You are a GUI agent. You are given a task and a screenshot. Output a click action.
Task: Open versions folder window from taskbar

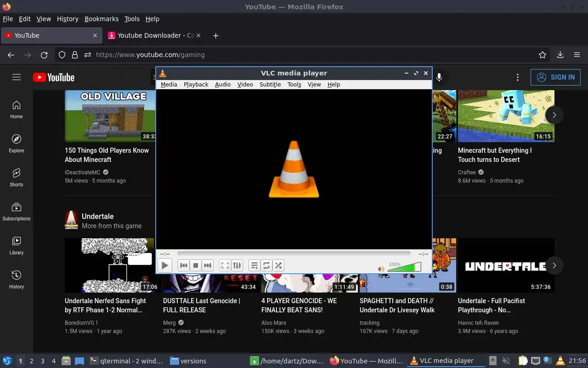coord(188,361)
